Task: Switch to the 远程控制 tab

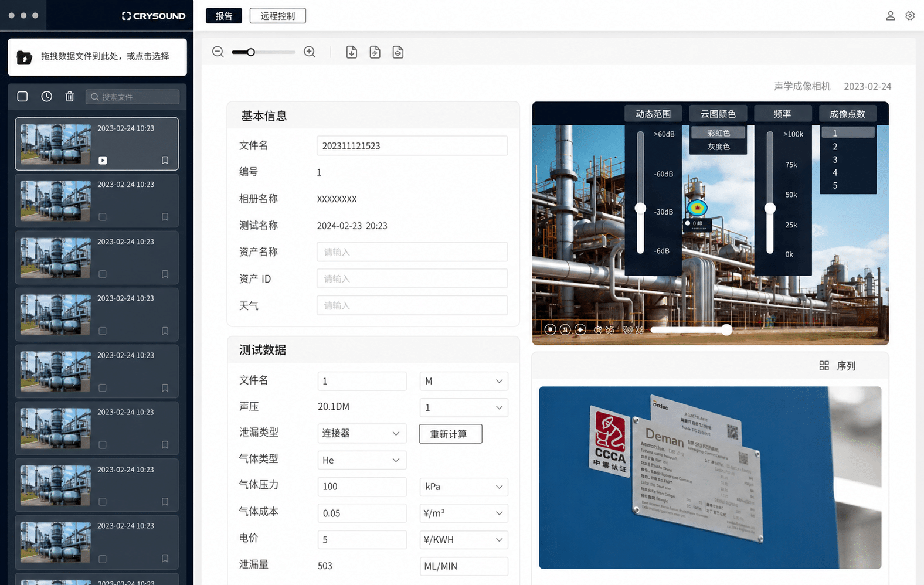Action: point(278,16)
